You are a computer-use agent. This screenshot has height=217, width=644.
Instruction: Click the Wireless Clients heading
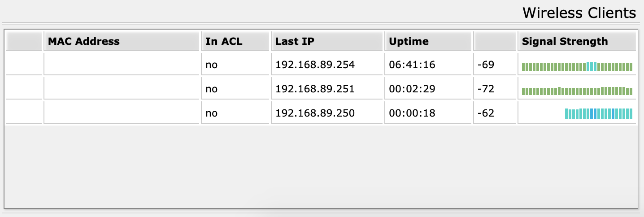pyautogui.click(x=579, y=13)
